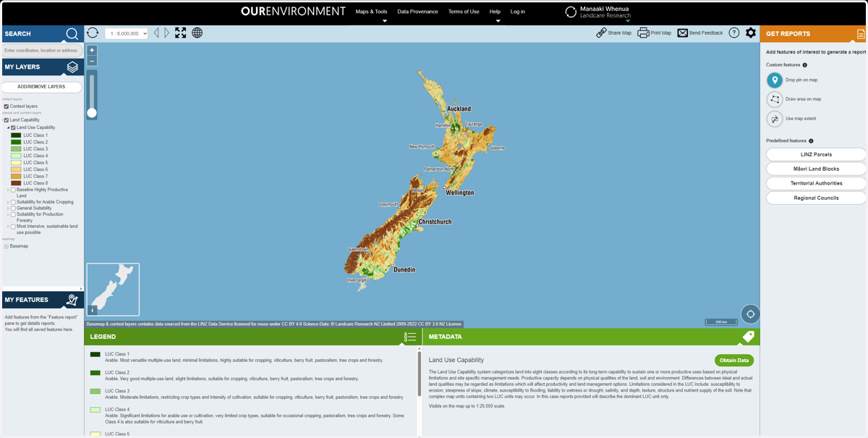
Task: Uncheck the Land Capability checkbox
Action: (7, 120)
